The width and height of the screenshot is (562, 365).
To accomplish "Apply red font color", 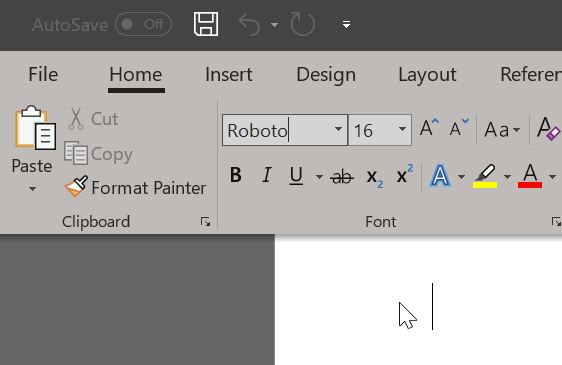I will tap(530, 176).
